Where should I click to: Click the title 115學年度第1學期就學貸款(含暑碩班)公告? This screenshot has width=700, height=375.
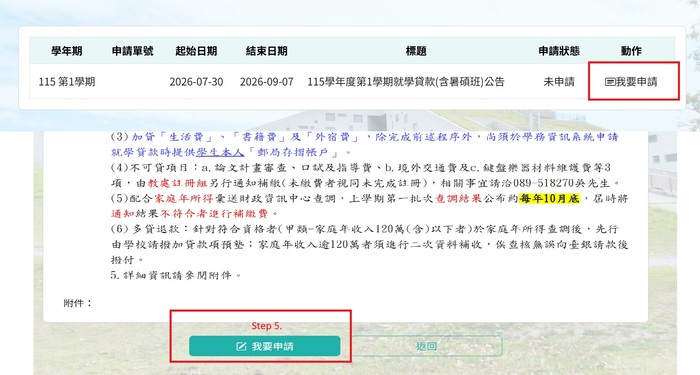(x=406, y=82)
